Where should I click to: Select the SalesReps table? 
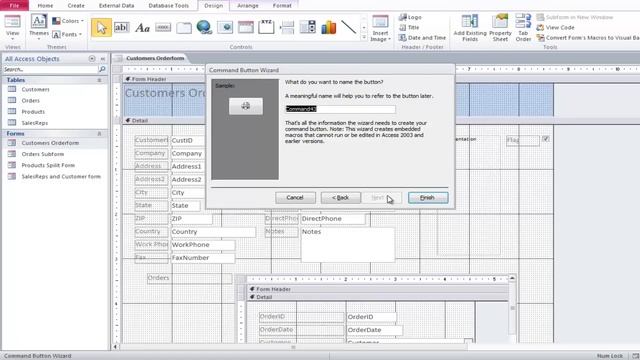[x=35, y=123]
